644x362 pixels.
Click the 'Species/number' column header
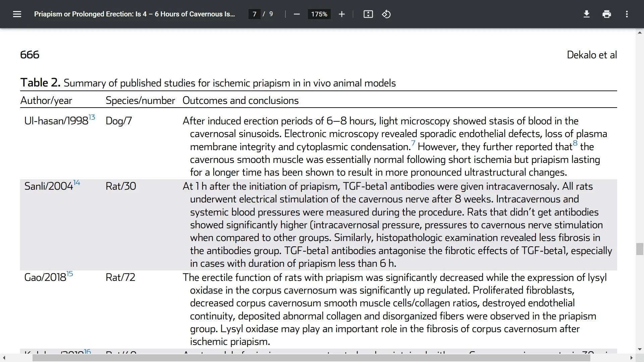pos(140,101)
